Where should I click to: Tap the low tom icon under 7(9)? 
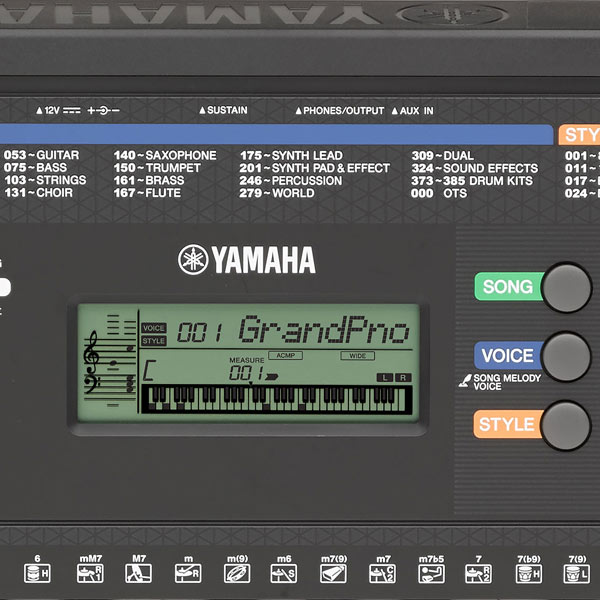point(577,573)
